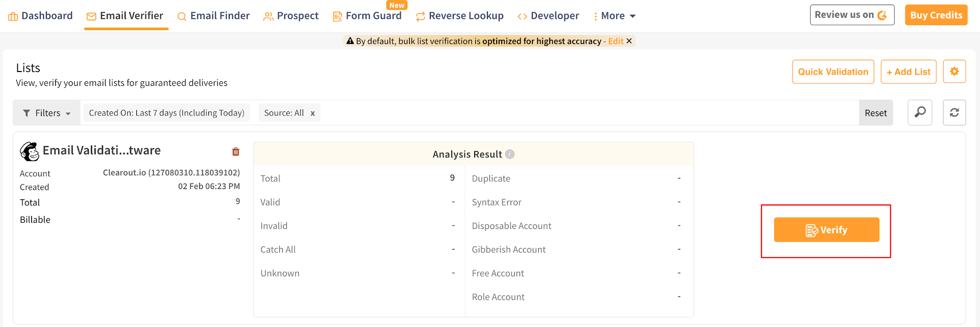Click the Buy Credits button
The height and width of the screenshot is (327, 980).
[936, 15]
